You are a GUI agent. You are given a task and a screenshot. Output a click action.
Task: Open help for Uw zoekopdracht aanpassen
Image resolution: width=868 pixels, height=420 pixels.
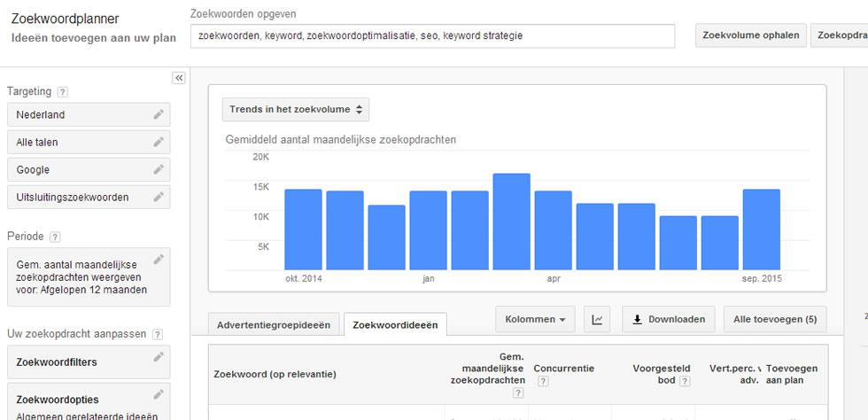(x=158, y=334)
